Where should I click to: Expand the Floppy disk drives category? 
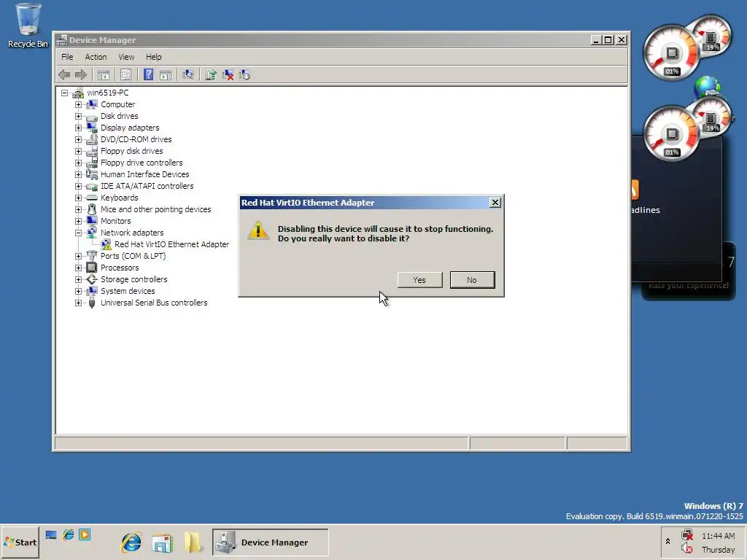click(78, 151)
